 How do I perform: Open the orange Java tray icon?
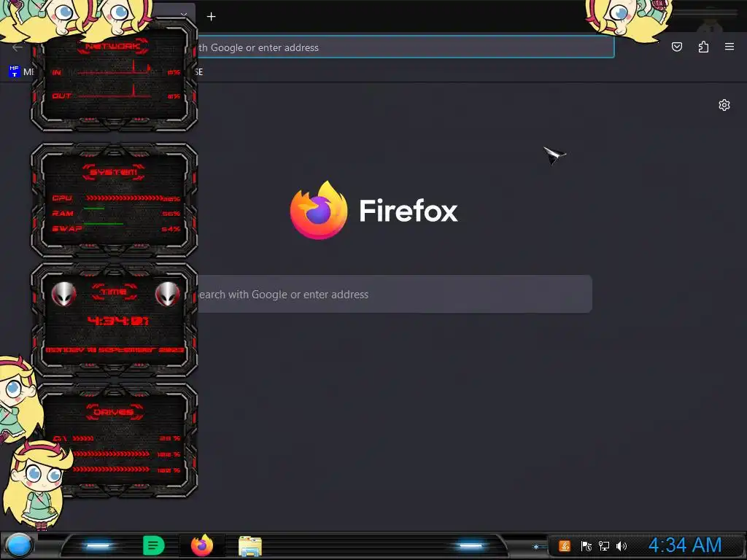point(565,545)
